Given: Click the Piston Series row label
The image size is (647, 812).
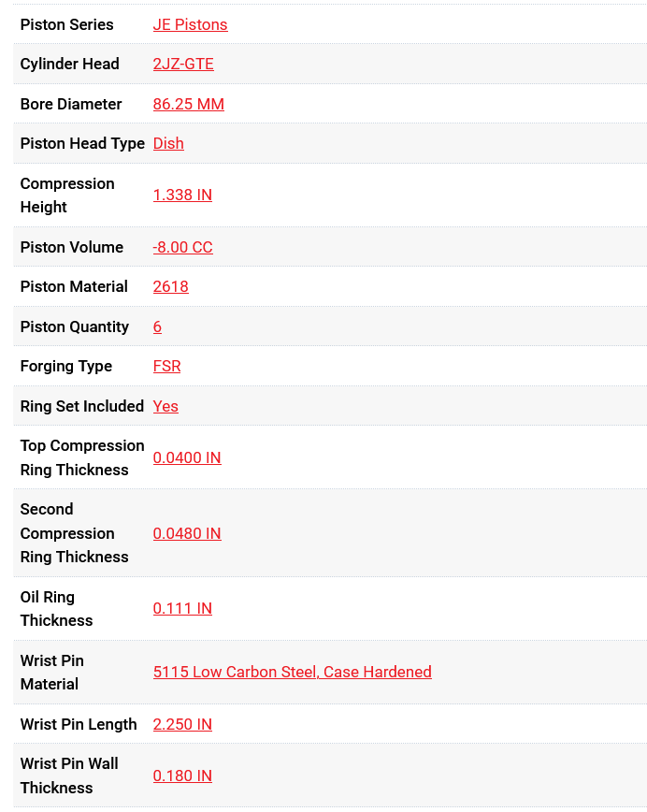Looking at the screenshot, I should click(66, 24).
